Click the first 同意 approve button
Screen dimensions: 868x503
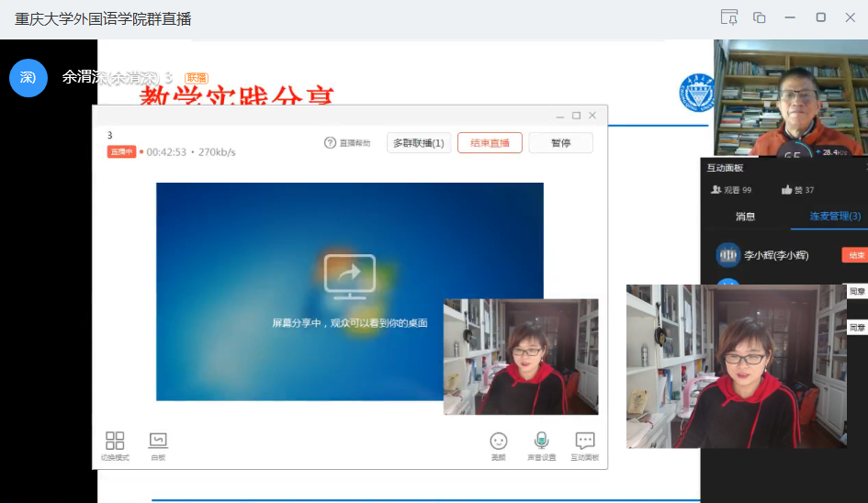tap(856, 292)
